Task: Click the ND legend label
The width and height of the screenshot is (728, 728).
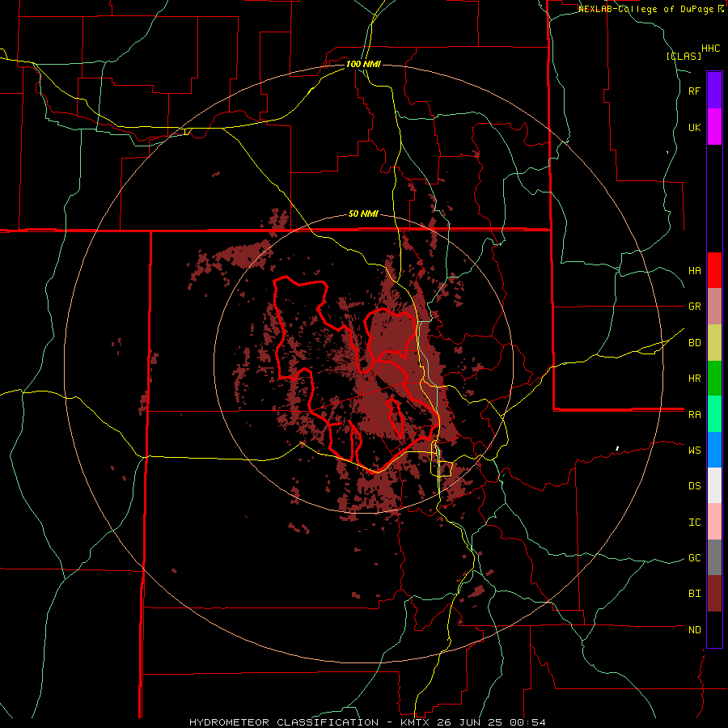Action: tap(694, 630)
